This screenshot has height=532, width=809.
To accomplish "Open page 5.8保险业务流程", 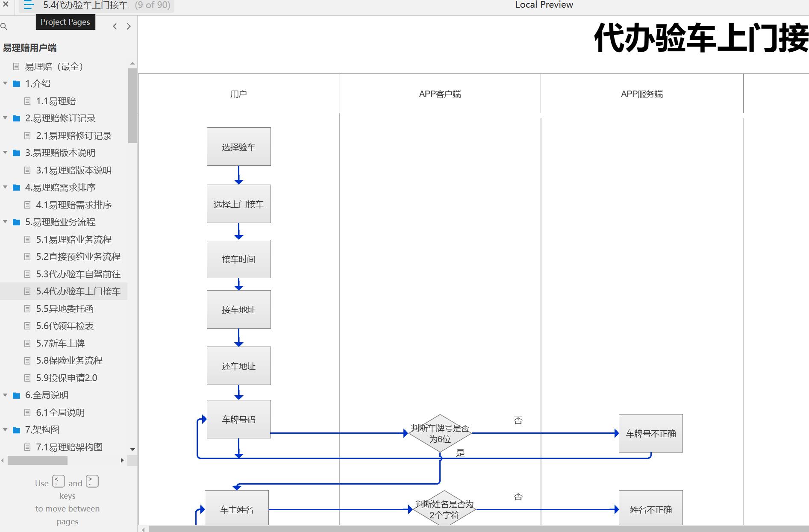I will pos(69,361).
